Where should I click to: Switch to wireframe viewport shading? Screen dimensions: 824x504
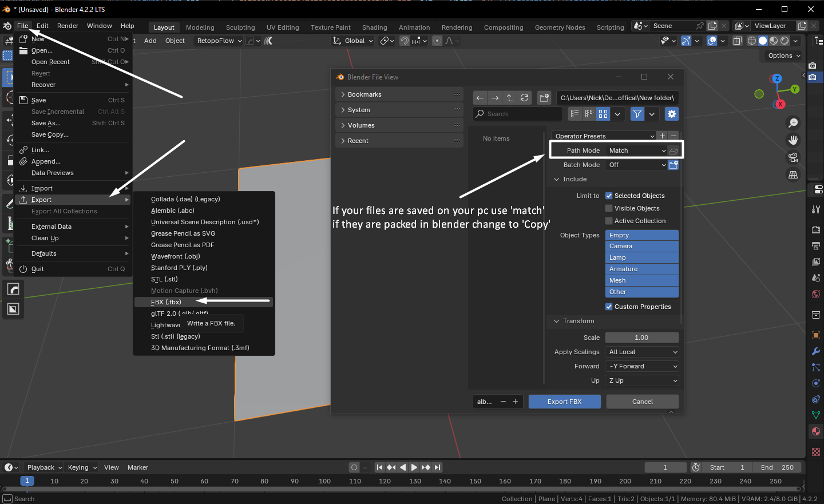[x=752, y=41]
